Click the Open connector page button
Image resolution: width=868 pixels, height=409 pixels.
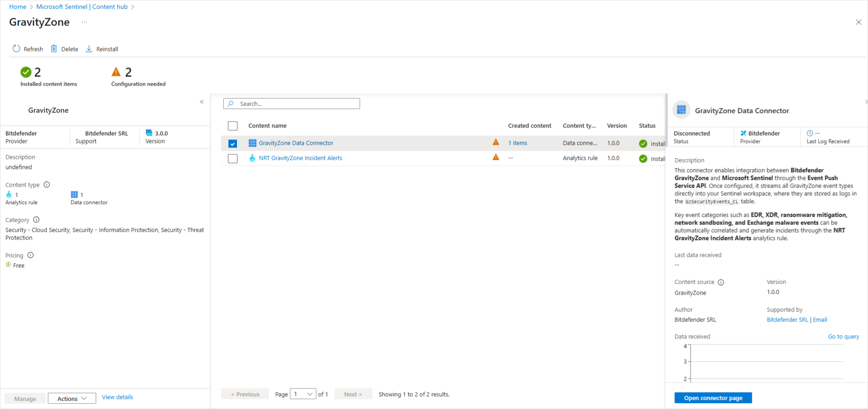[713, 398]
